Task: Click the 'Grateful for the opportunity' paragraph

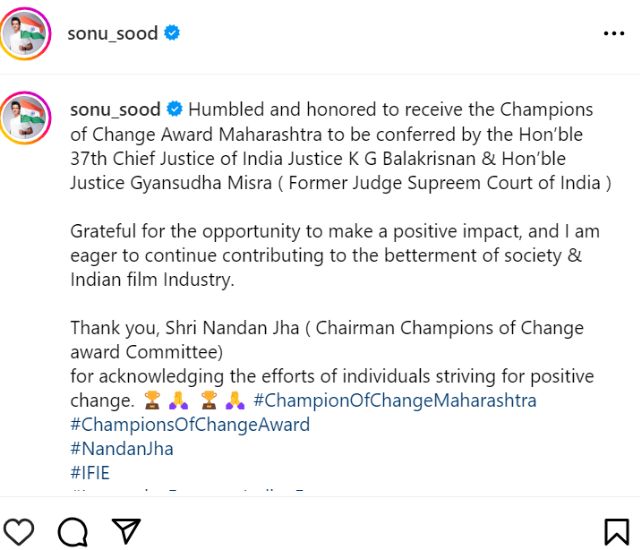Action: 335,231
